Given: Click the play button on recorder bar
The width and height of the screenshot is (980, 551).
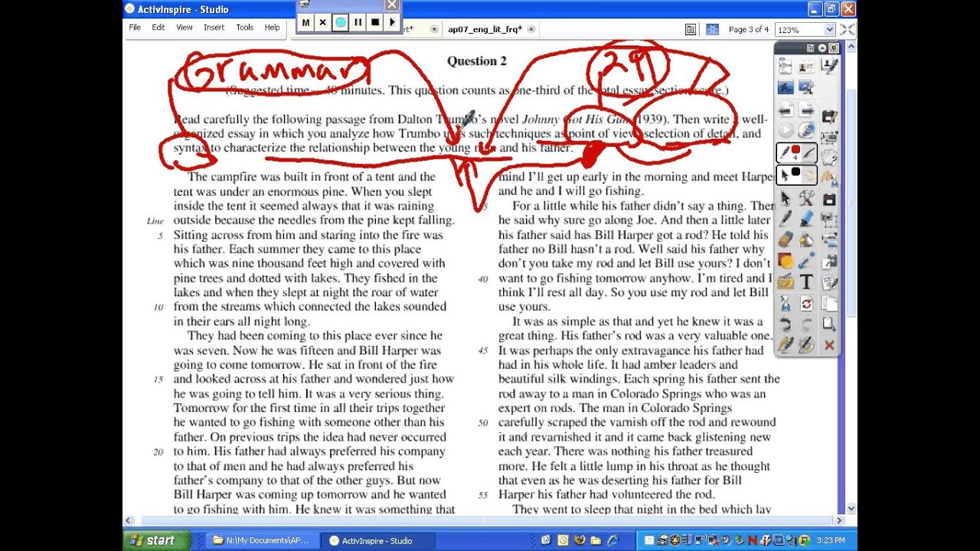Looking at the screenshot, I should coord(392,22).
